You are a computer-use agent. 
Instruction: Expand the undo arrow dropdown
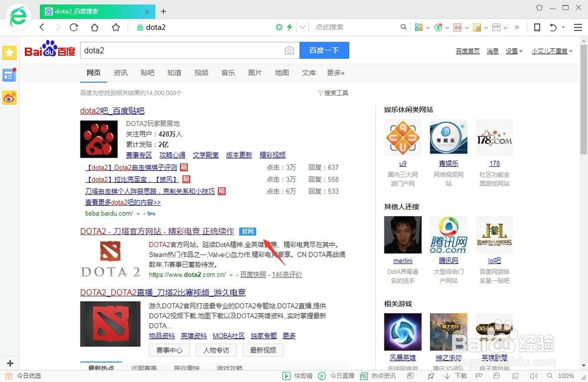pyautogui.click(x=563, y=27)
